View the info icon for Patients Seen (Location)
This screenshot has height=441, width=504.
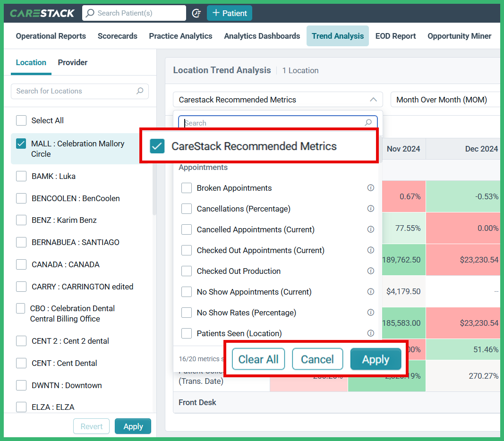[x=371, y=333]
